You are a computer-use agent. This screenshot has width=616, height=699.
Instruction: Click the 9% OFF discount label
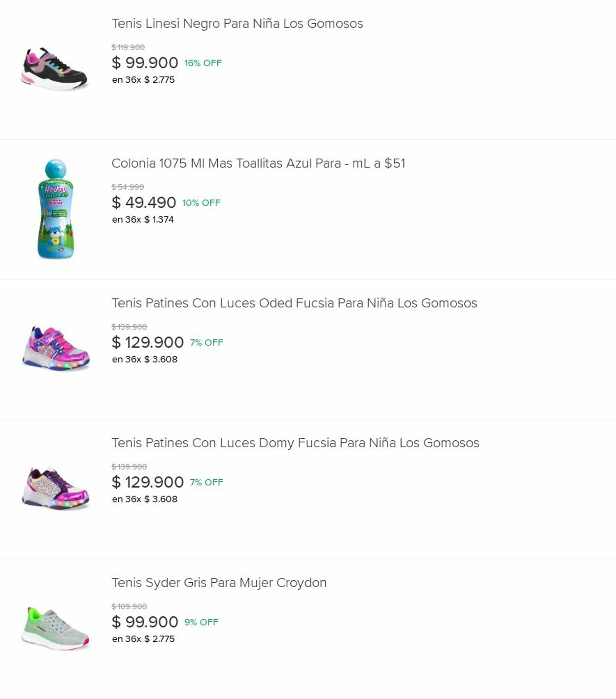tap(201, 622)
